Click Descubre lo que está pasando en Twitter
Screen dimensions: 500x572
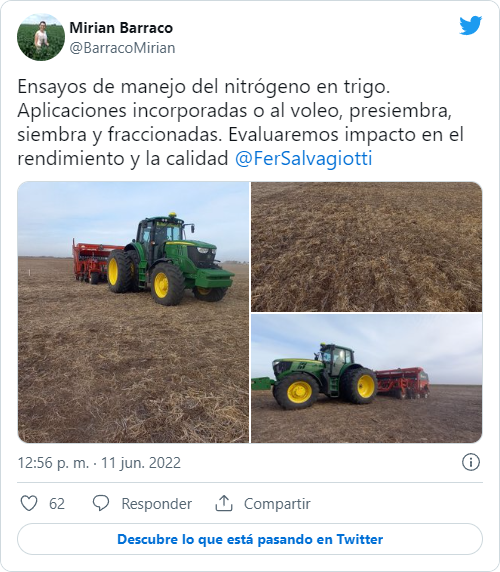[x=250, y=539]
